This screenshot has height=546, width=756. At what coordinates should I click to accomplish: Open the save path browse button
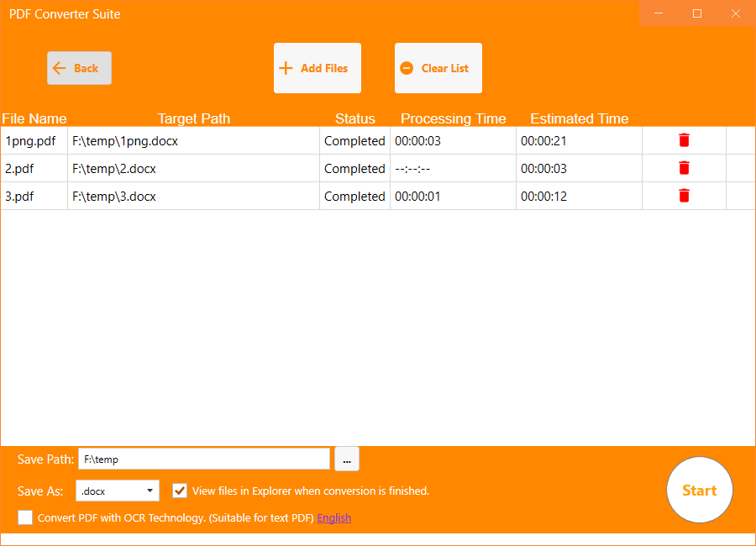346,459
